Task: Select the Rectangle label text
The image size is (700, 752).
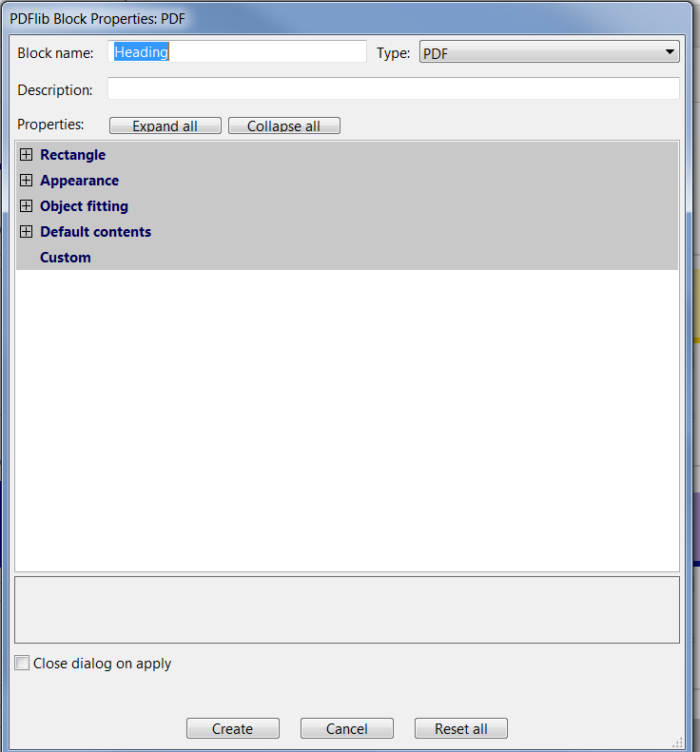Action: click(x=73, y=155)
